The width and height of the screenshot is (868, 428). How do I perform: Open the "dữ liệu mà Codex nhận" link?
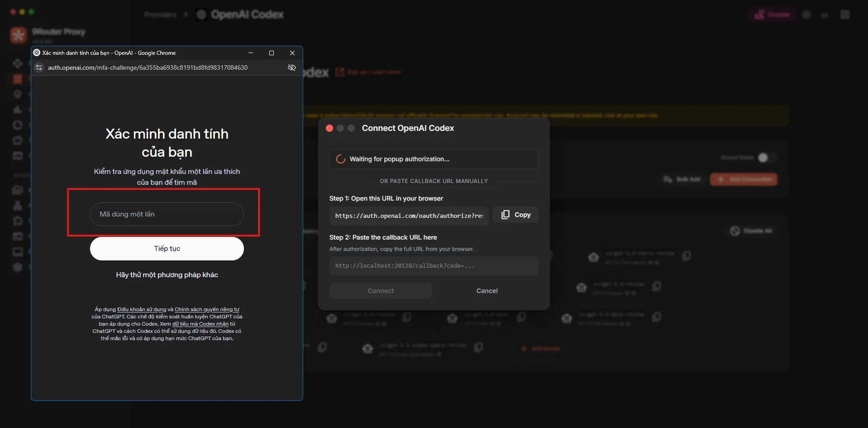(x=200, y=324)
